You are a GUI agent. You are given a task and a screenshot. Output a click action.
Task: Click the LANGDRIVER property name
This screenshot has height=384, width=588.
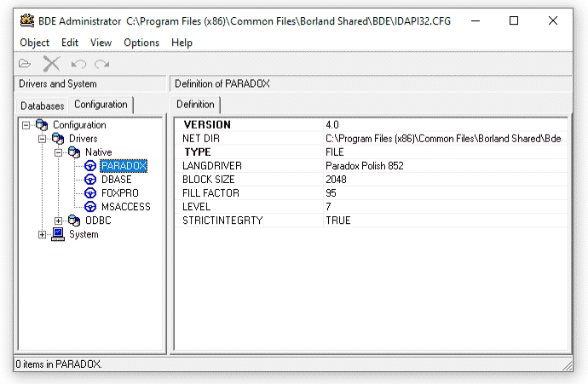[x=212, y=165]
